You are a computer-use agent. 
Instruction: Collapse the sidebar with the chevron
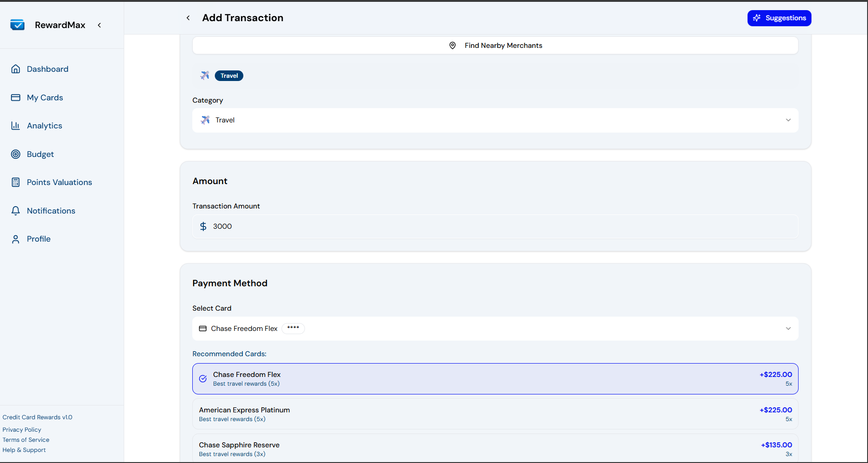click(x=99, y=25)
